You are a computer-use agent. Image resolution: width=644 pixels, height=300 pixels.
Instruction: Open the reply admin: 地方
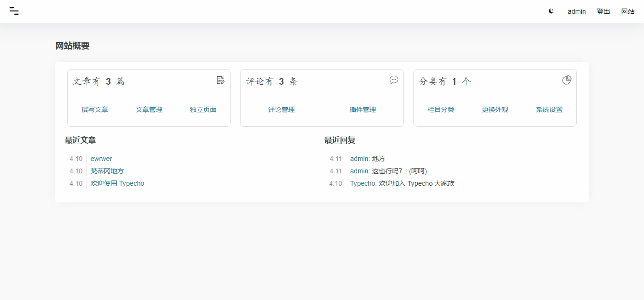click(x=367, y=158)
